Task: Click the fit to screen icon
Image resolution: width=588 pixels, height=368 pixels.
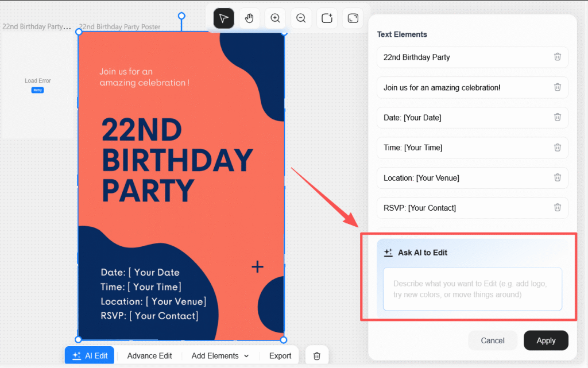Action: pyautogui.click(x=353, y=18)
